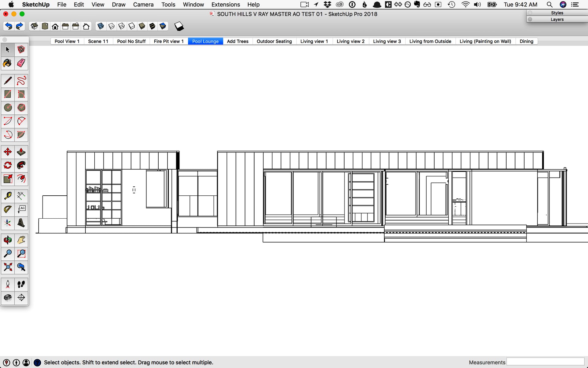Switch to Iso view house icon
The width and height of the screenshot is (588, 368).
coord(34,26)
